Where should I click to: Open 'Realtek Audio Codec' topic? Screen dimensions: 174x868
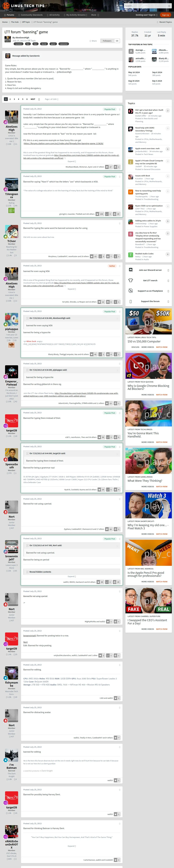pyautogui.click(x=144, y=254)
